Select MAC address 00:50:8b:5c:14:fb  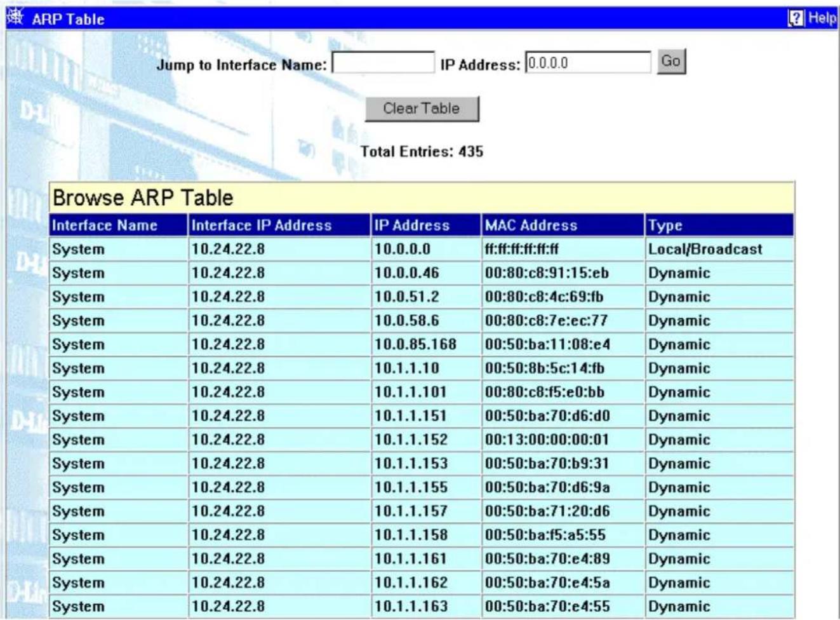point(545,368)
